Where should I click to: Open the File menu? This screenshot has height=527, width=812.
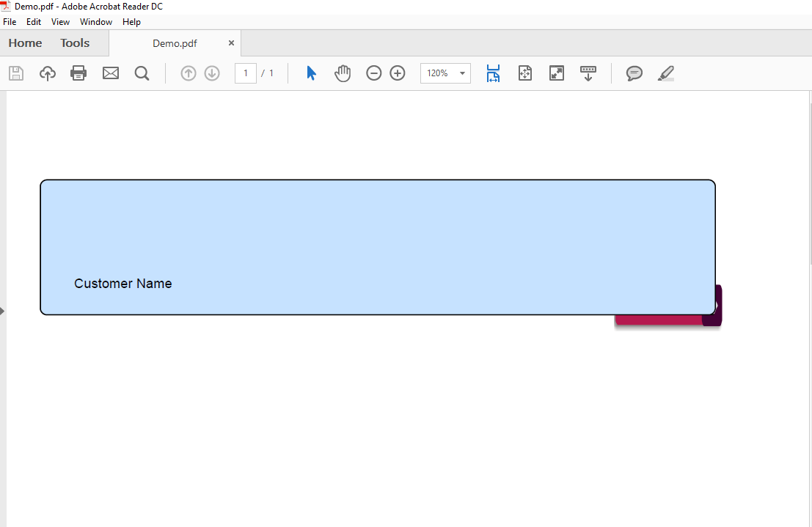pyautogui.click(x=10, y=22)
